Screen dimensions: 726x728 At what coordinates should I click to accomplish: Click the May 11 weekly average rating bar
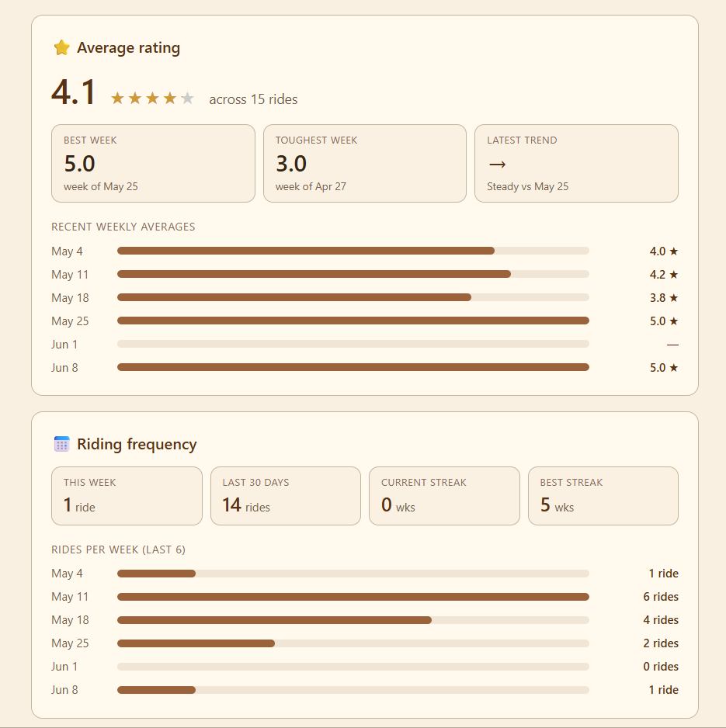[353, 275]
